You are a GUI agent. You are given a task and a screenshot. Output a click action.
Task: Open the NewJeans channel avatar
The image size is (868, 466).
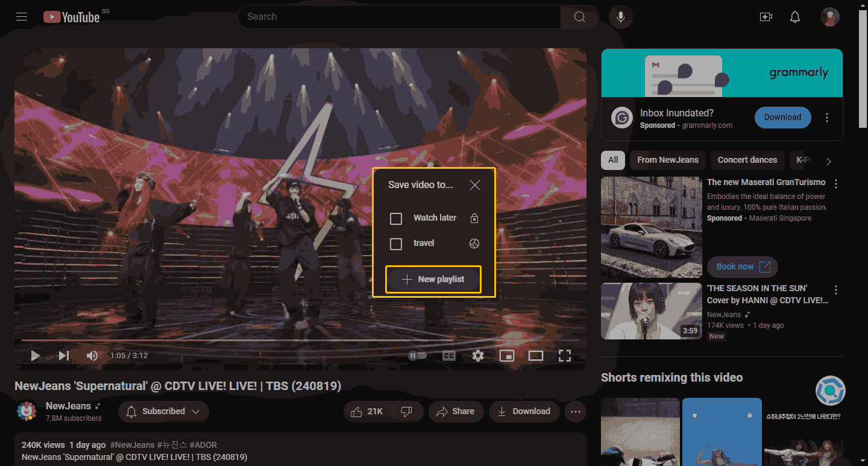pyautogui.click(x=26, y=411)
